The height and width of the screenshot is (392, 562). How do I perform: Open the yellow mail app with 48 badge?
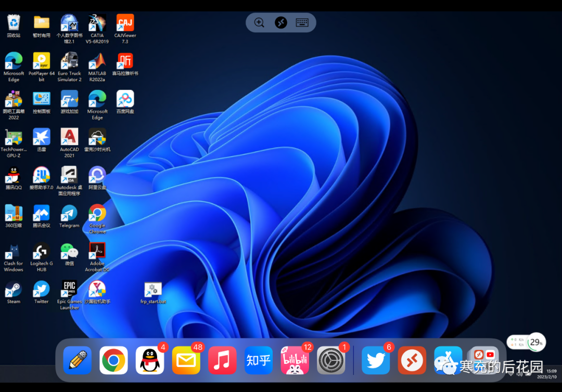click(x=186, y=360)
